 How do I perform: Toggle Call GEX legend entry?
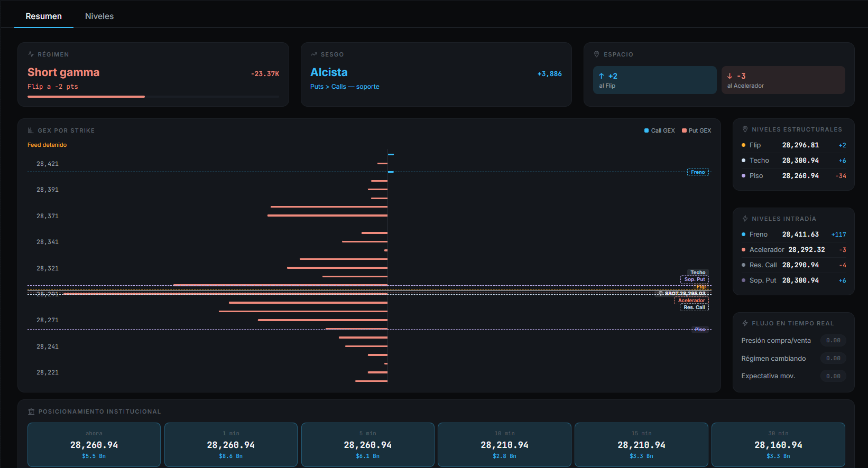click(659, 130)
